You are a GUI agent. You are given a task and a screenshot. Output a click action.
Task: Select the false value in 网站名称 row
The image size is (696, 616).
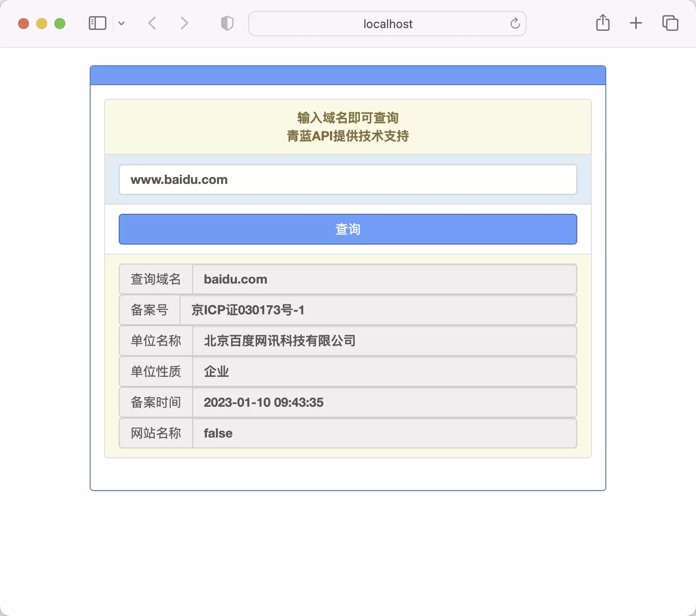point(385,433)
